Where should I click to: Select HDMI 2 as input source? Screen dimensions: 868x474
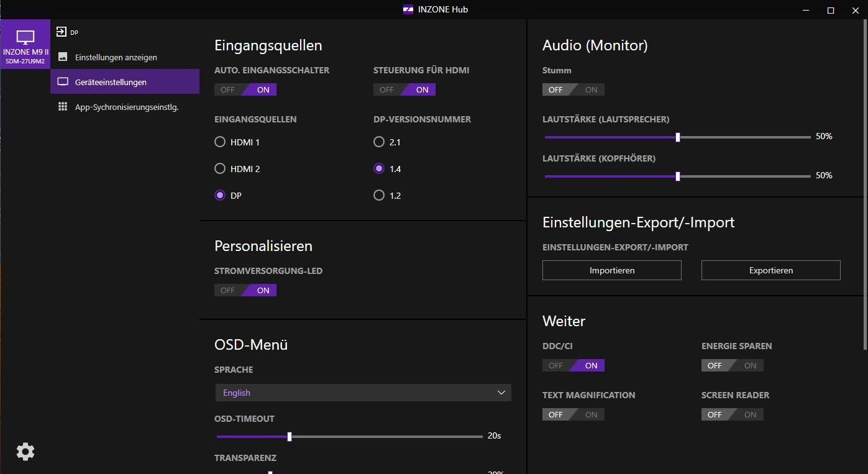pyautogui.click(x=219, y=169)
